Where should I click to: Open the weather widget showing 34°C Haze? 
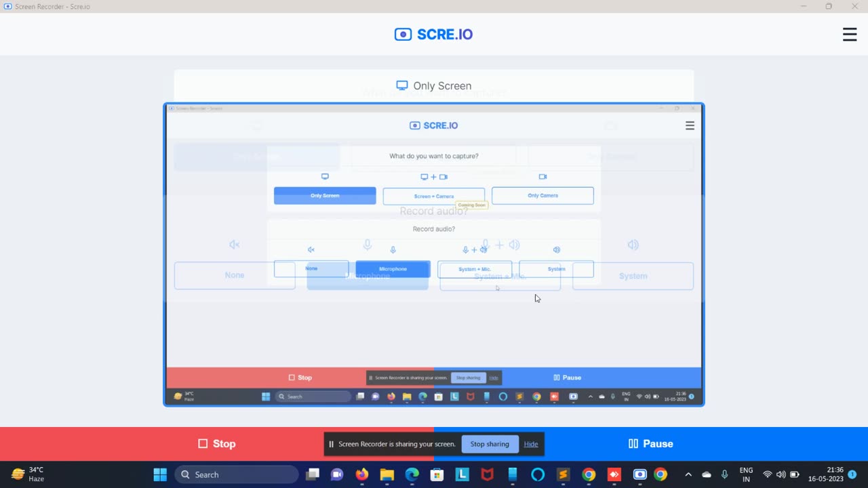28,474
